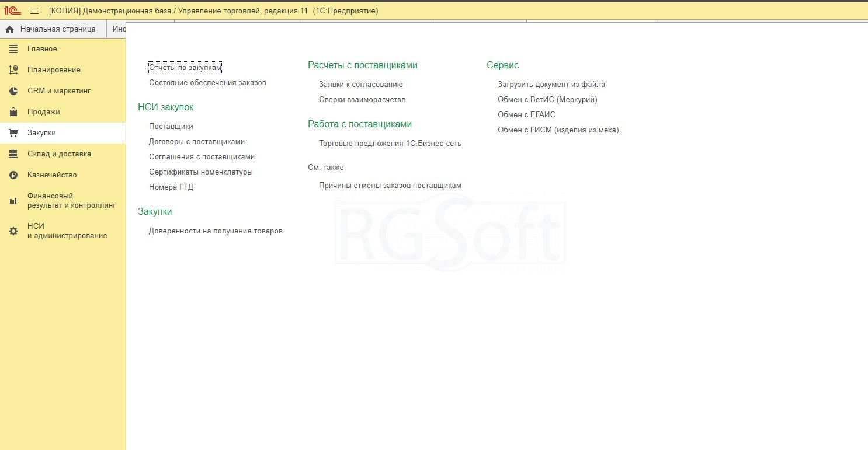Click the Закупки cart icon

tap(13, 133)
